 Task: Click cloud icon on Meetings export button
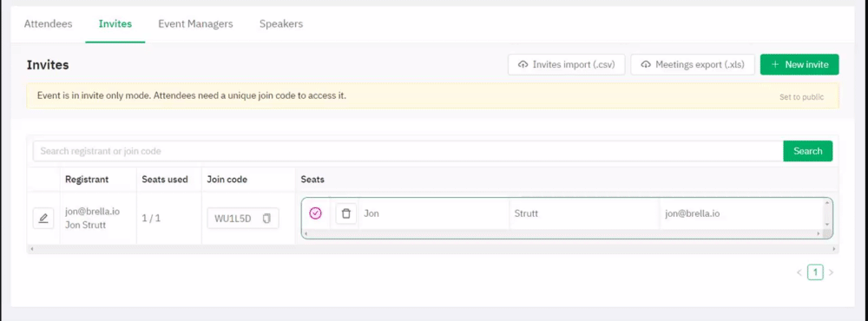pyautogui.click(x=646, y=65)
